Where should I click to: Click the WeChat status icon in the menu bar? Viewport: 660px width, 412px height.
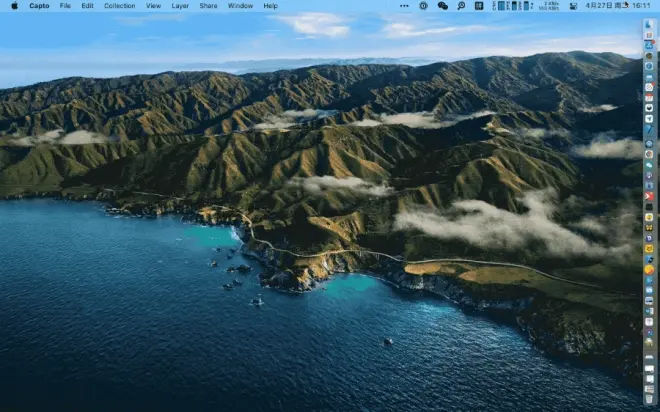click(x=442, y=6)
